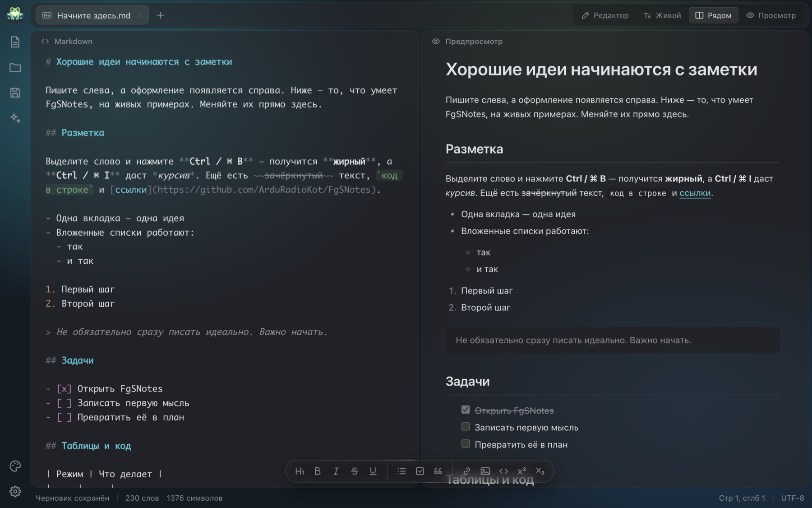Apply bold via the B toolbar icon
The height and width of the screenshot is (508, 812).
(x=318, y=471)
